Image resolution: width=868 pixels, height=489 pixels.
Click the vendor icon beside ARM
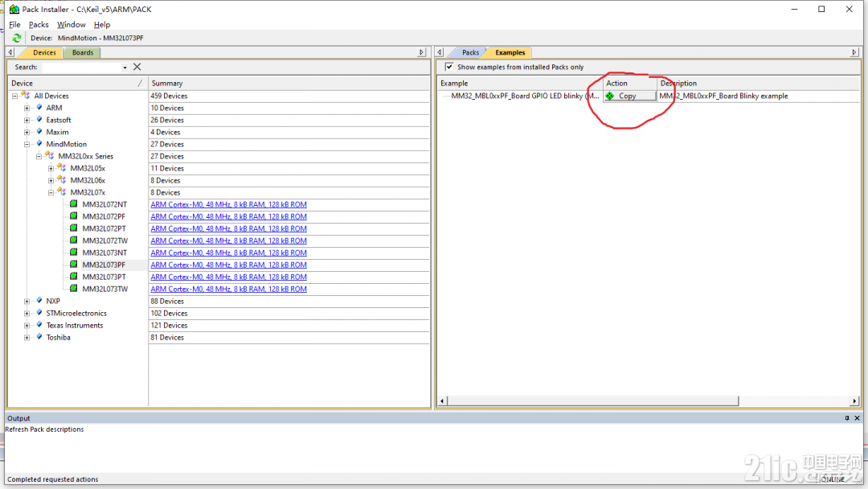(39, 108)
